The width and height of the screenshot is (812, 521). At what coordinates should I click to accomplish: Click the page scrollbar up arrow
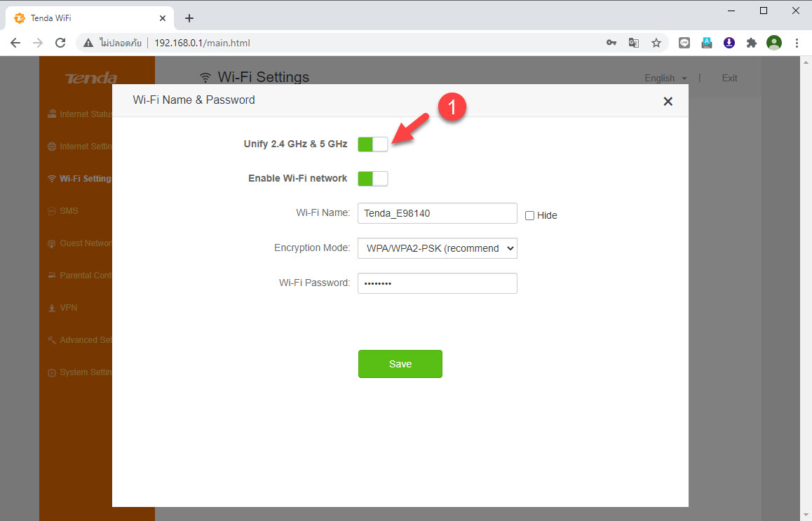806,62
